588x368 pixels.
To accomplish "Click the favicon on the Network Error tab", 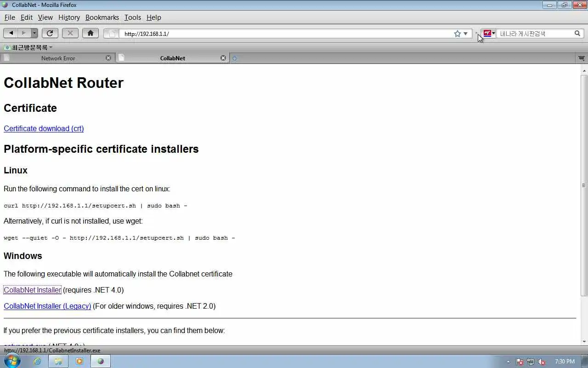I will [x=6, y=57].
